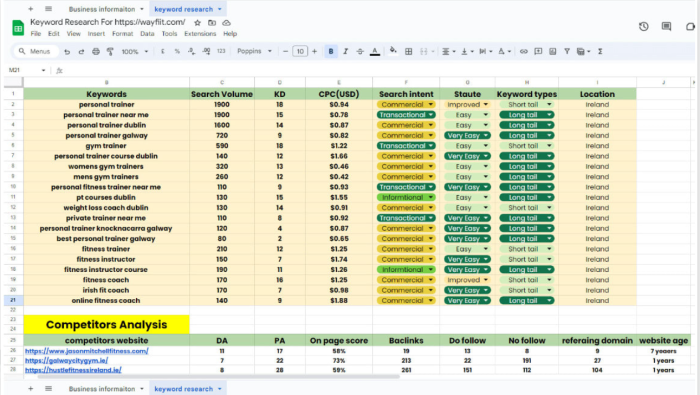Open Staute dropdown for gym trainer row
700x395 pixels.
pos(467,146)
